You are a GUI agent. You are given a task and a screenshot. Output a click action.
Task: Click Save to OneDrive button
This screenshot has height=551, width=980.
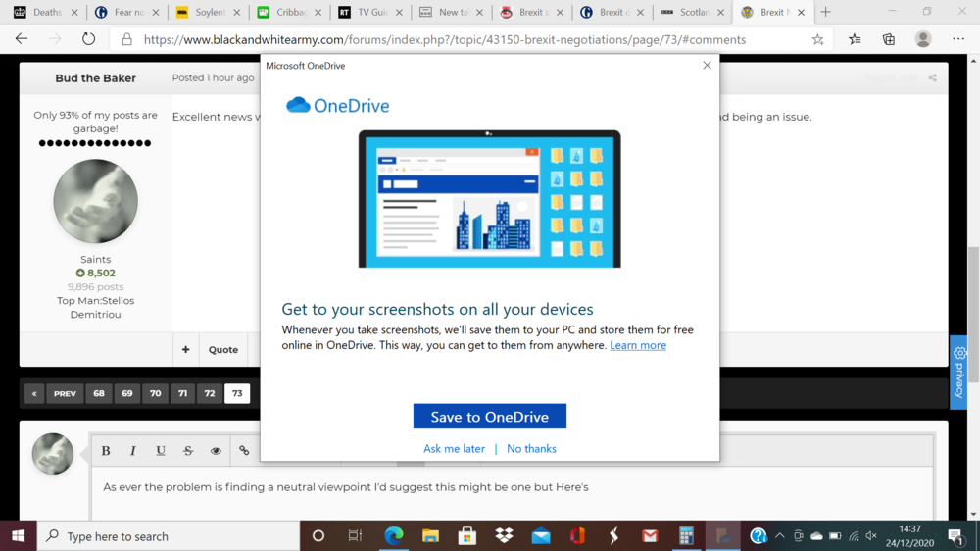[489, 417]
